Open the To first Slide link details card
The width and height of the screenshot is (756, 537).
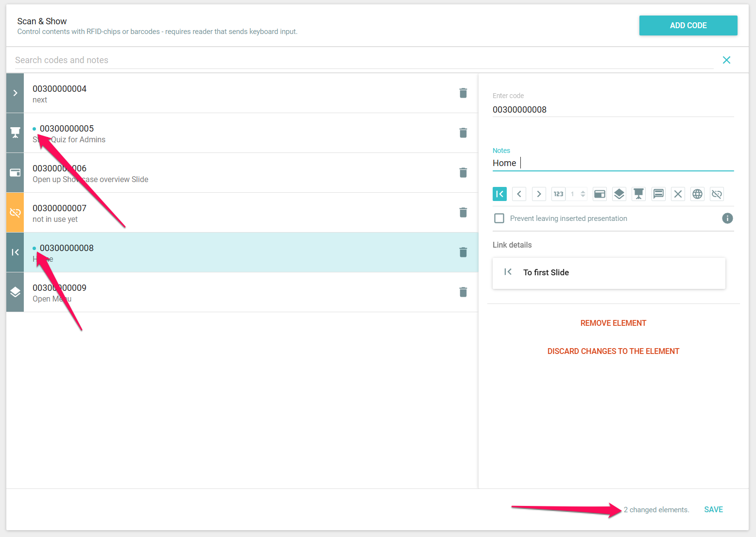pos(608,273)
